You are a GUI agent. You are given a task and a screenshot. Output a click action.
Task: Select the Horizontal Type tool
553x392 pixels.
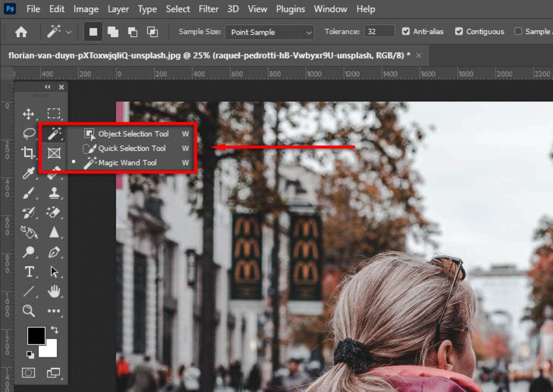29,272
